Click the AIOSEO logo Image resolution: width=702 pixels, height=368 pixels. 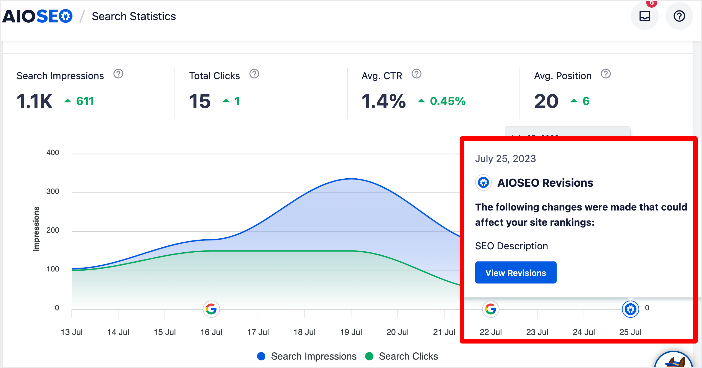(x=37, y=16)
